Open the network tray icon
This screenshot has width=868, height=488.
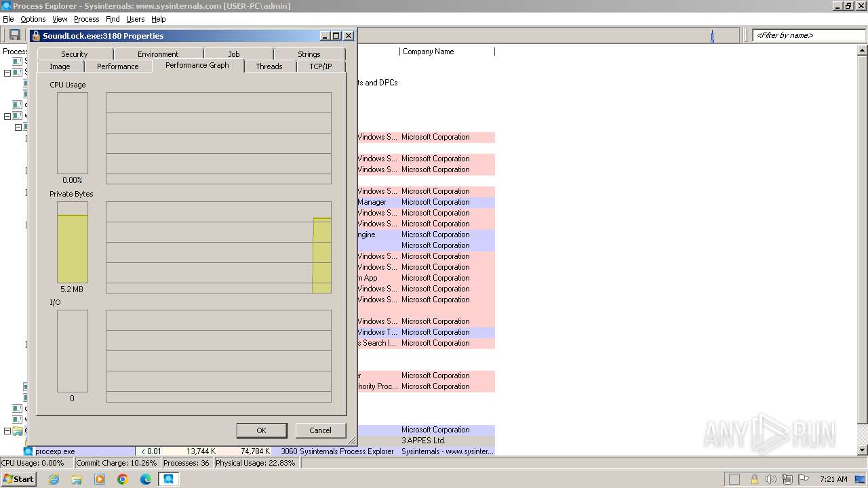(x=787, y=479)
